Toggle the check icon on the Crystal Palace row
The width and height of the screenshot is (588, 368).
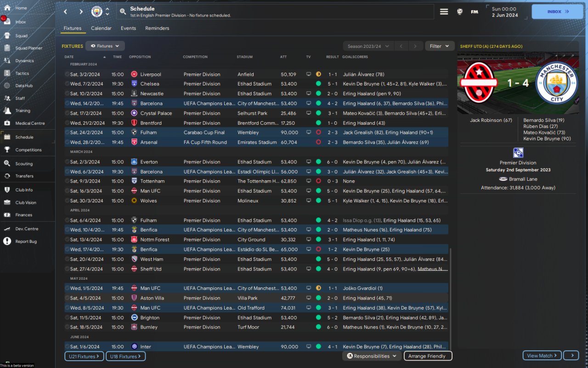[x=67, y=113]
